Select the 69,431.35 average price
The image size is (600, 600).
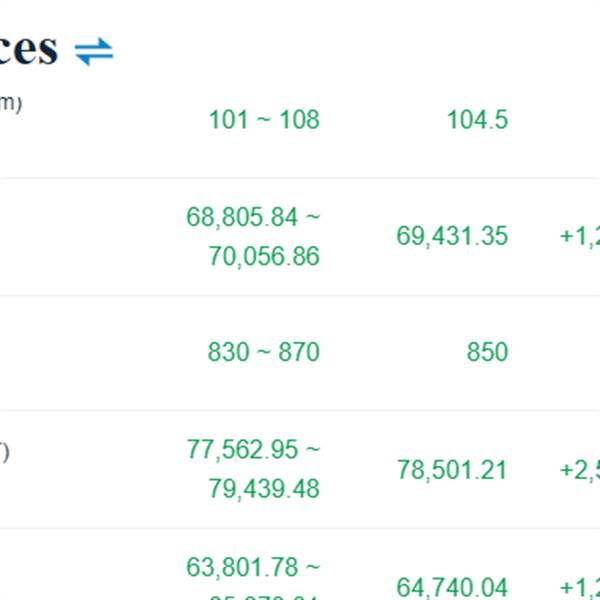pyautogui.click(x=452, y=236)
